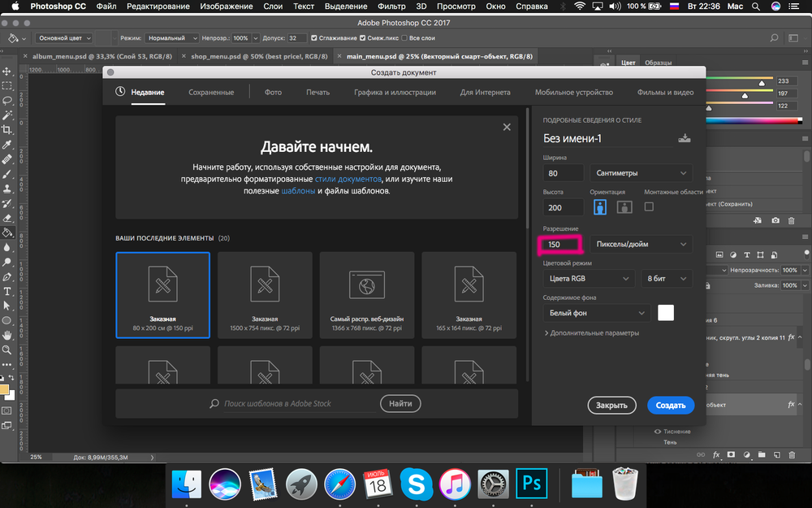Image resolution: width=812 pixels, height=508 pixels.
Task: Hide the Тиснение layer effect
Action: (658, 432)
